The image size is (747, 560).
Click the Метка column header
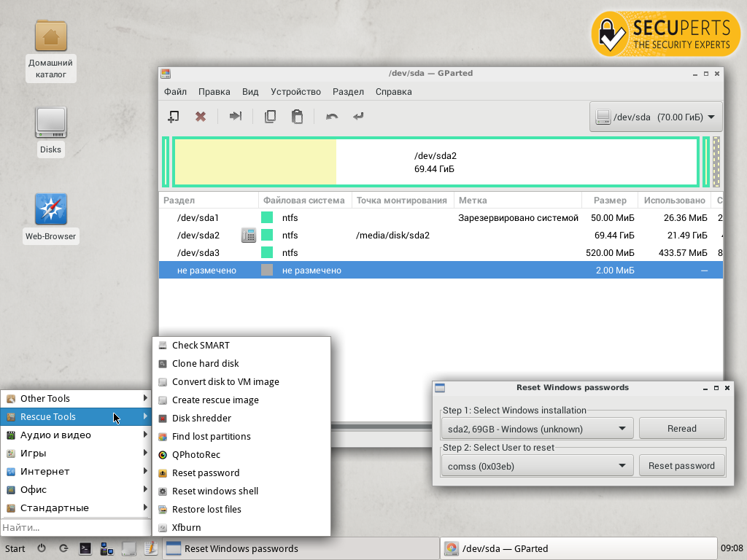(x=518, y=201)
